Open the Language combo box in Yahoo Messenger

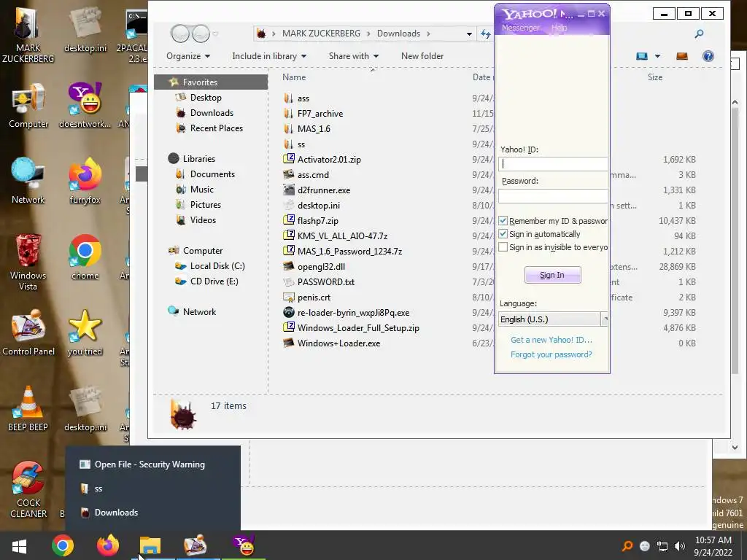(x=553, y=319)
